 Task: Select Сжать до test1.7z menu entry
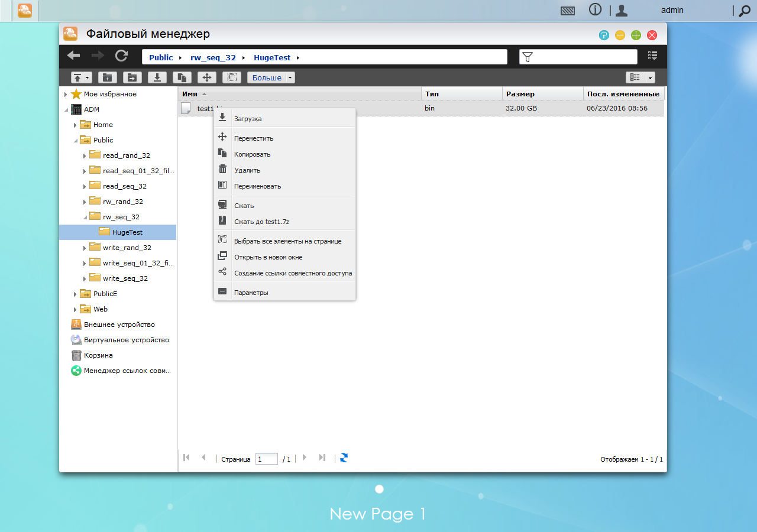click(284, 222)
